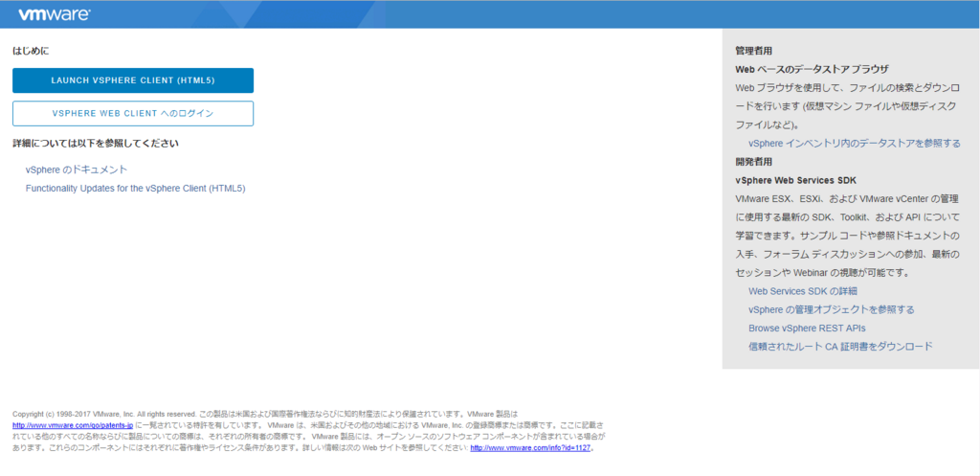Open Functionality Updates for vSphere Client link

click(136, 189)
